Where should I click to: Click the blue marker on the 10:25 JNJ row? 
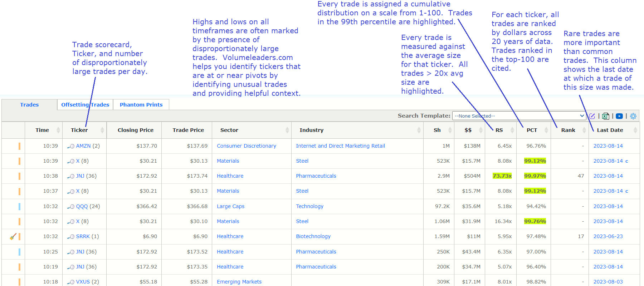point(19,252)
